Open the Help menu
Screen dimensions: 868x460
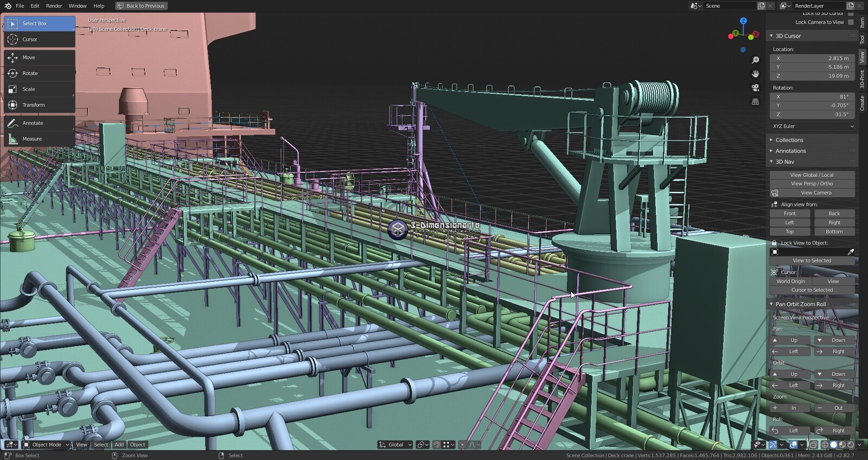coord(99,5)
